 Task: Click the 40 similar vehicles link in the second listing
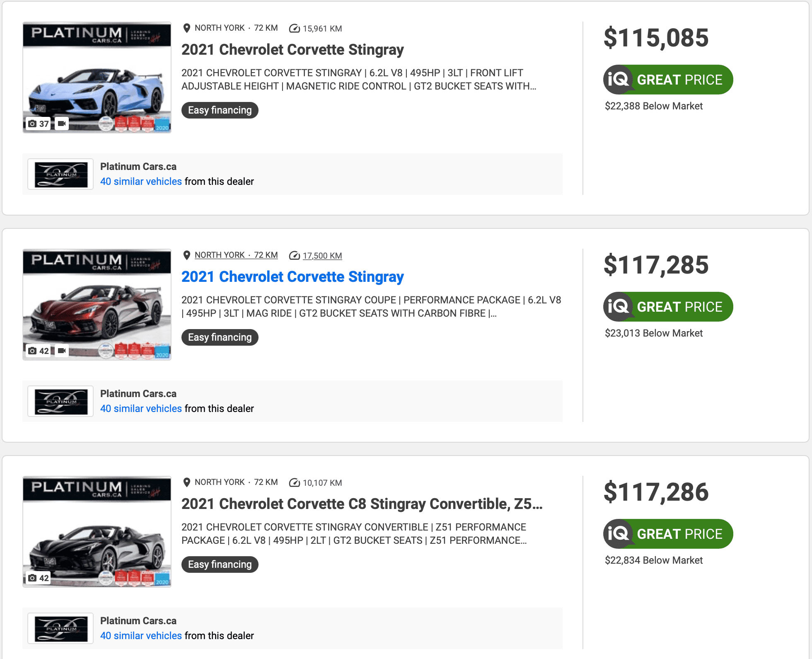click(141, 409)
